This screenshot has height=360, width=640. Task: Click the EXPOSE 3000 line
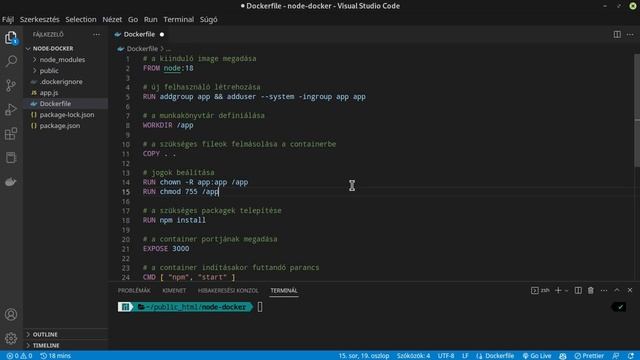[166, 249]
